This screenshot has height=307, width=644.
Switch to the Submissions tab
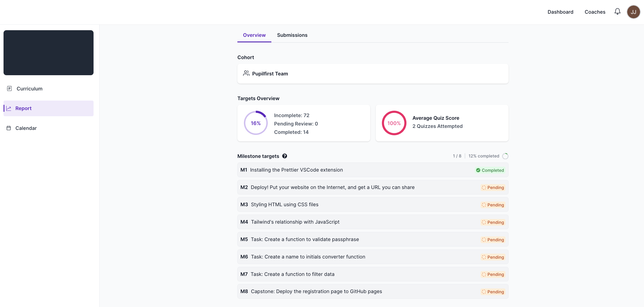pos(292,35)
